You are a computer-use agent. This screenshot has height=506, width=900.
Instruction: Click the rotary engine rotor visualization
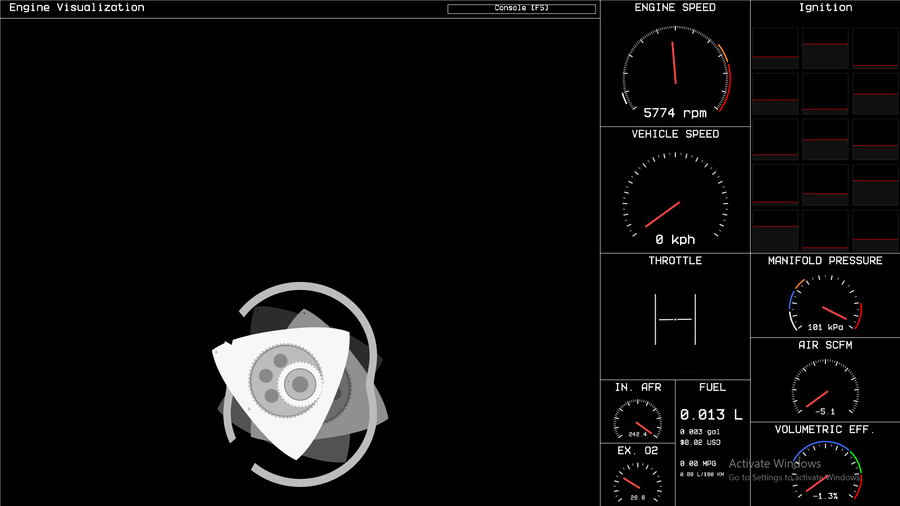[x=300, y=384]
